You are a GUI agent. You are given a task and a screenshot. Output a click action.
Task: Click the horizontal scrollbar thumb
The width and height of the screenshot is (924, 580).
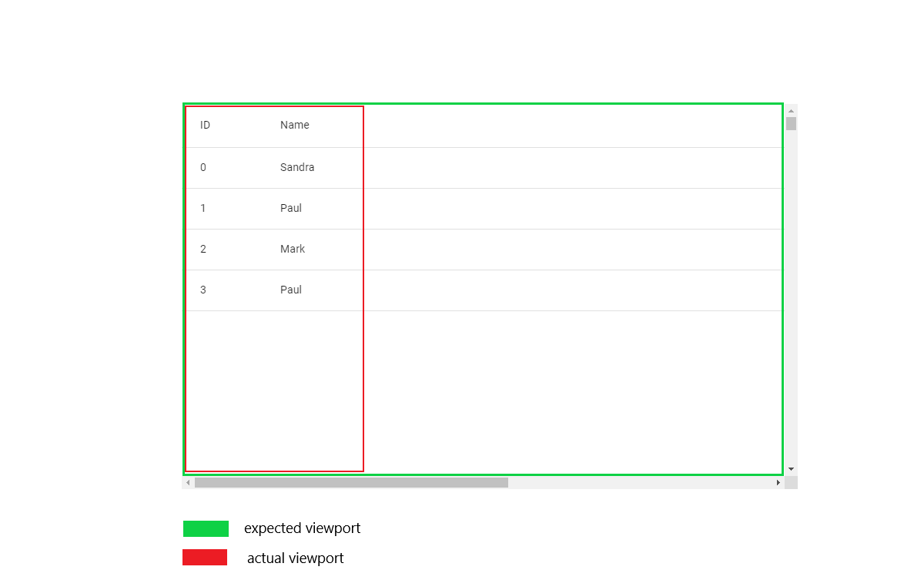350,481
